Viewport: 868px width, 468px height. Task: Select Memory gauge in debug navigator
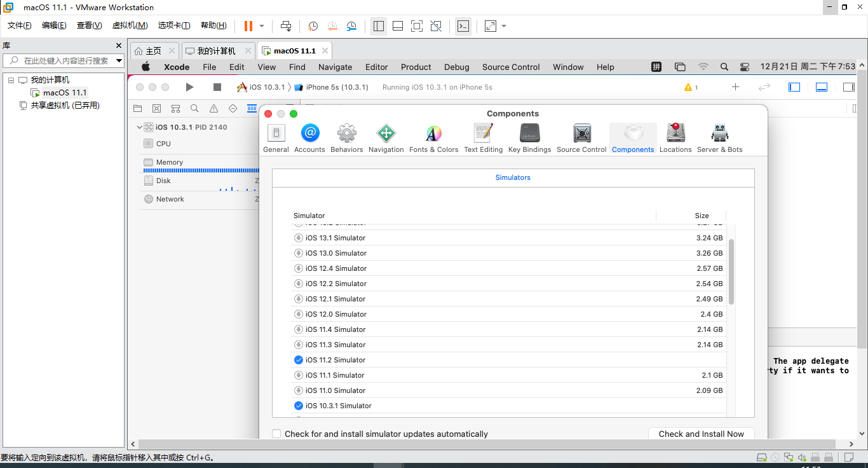[198, 164]
